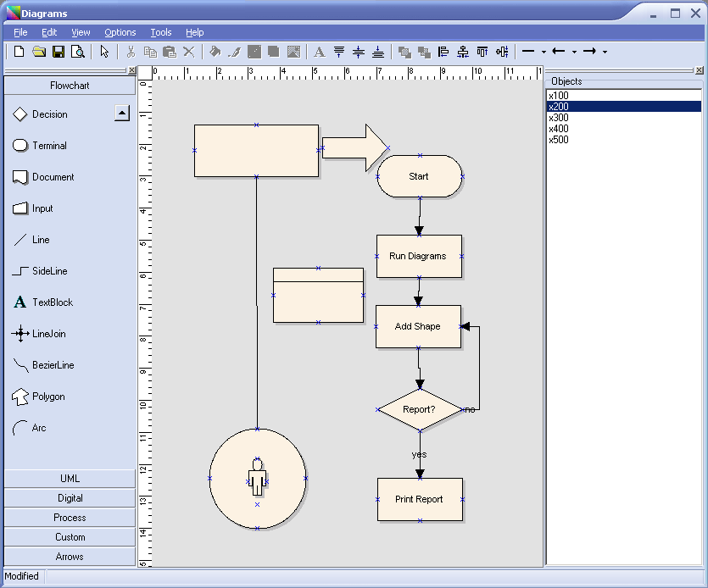This screenshot has width=708, height=588.
Task: Pick the Document shape tool
Action: click(43, 177)
